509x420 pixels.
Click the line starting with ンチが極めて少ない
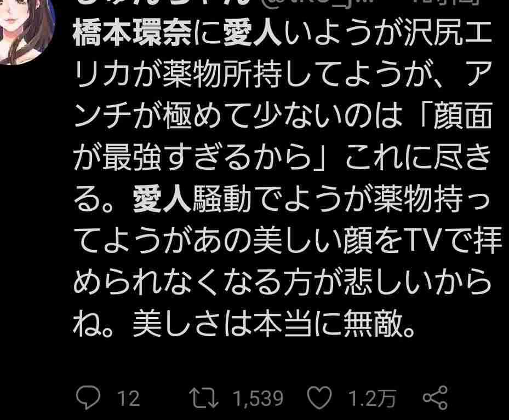(282, 116)
